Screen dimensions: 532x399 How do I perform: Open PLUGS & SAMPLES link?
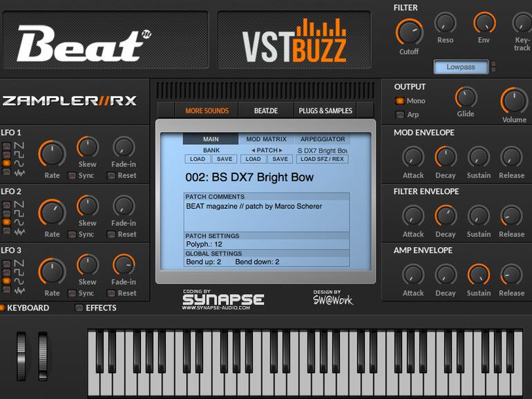325,110
